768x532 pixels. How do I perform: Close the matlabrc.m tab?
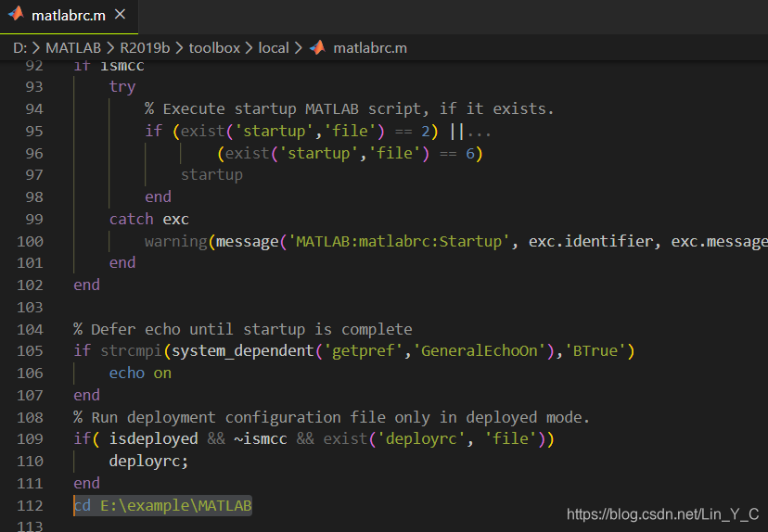coord(120,15)
